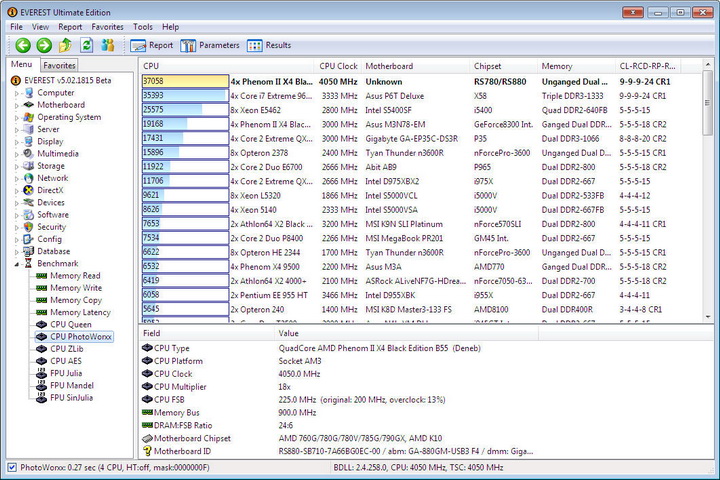Expand the Motherboard tree node
This screenshot has height=480, width=720.
(17, 105)
